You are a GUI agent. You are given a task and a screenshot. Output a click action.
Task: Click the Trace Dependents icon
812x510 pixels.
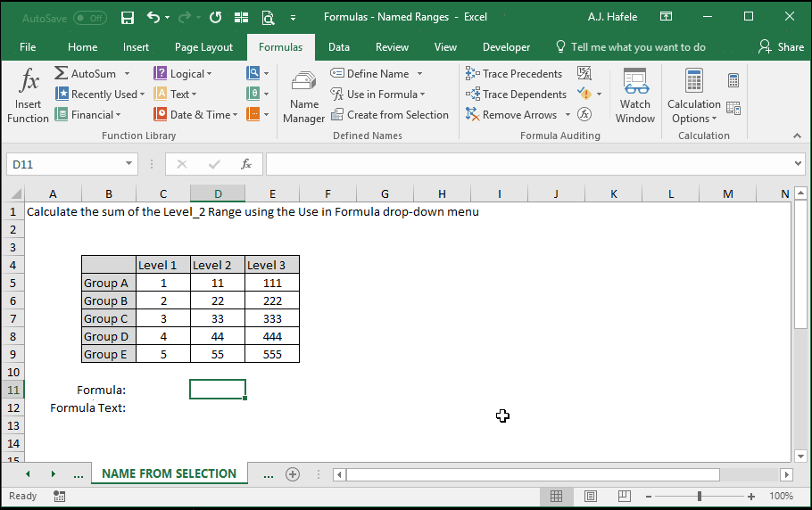[x=472, y=95]
